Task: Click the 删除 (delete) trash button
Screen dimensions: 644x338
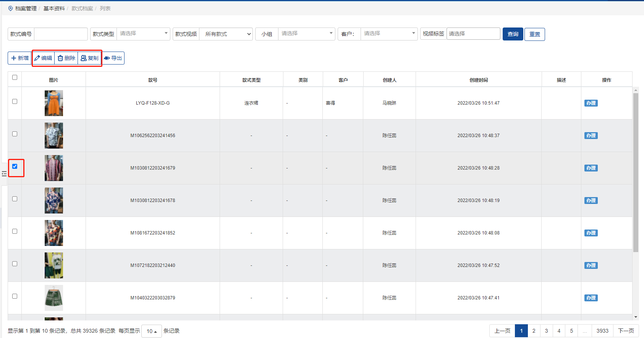Action: tap(66, 58)
